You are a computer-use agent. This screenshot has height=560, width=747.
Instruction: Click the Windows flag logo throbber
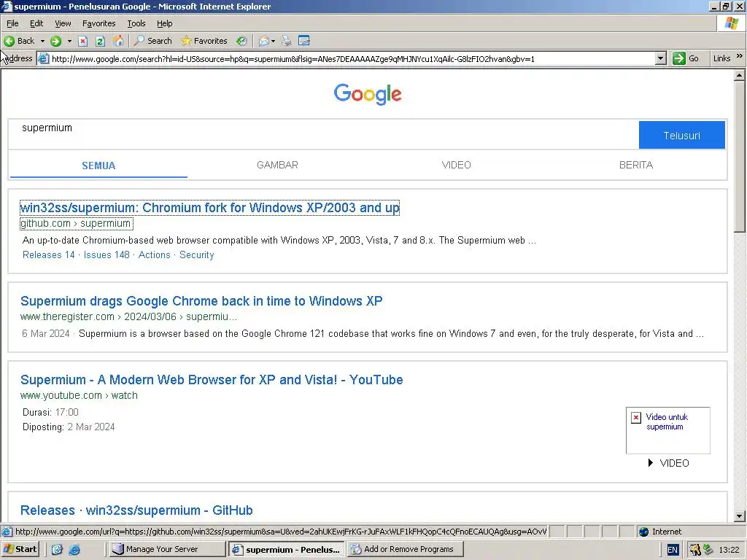732,23
